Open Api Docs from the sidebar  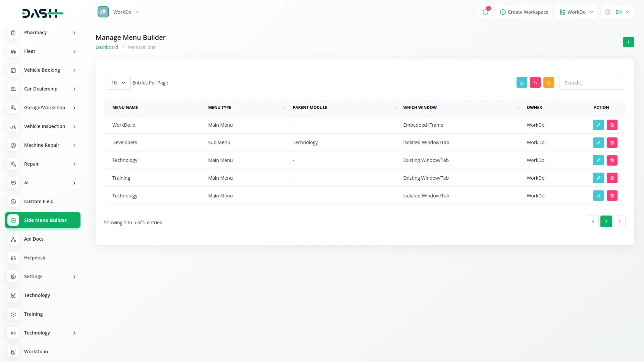click(x=34, y=239)
